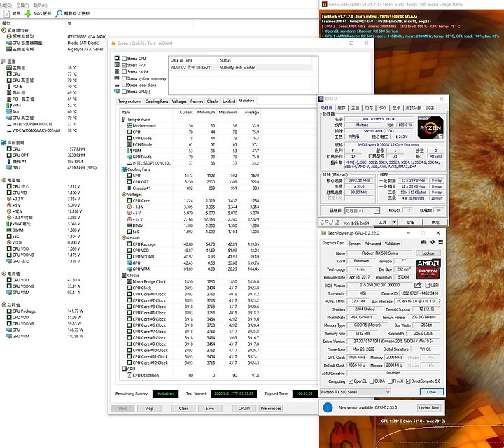
Task: Click Update Now in GPU-Z notification
Action: [x=428, y=408]
